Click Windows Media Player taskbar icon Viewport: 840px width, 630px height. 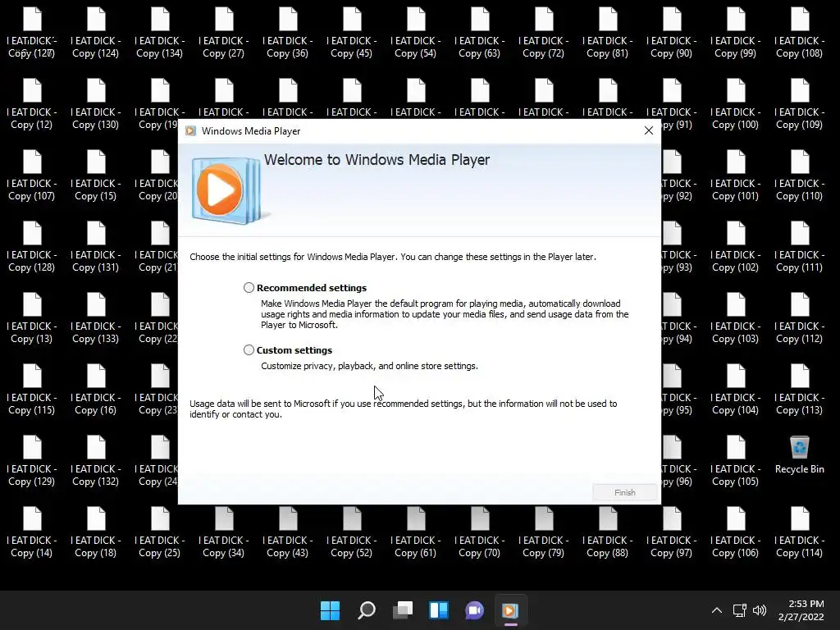point(510,610)
